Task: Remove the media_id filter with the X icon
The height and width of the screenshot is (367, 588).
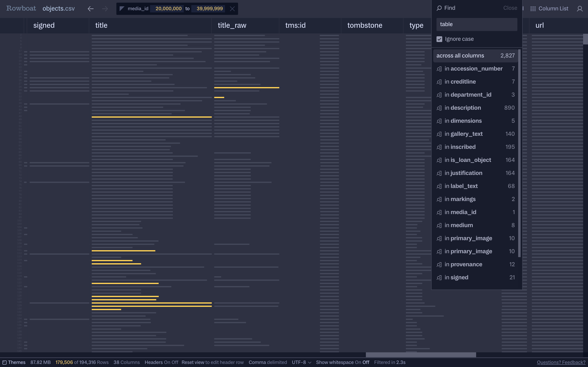Action: [x=232, y=9]
